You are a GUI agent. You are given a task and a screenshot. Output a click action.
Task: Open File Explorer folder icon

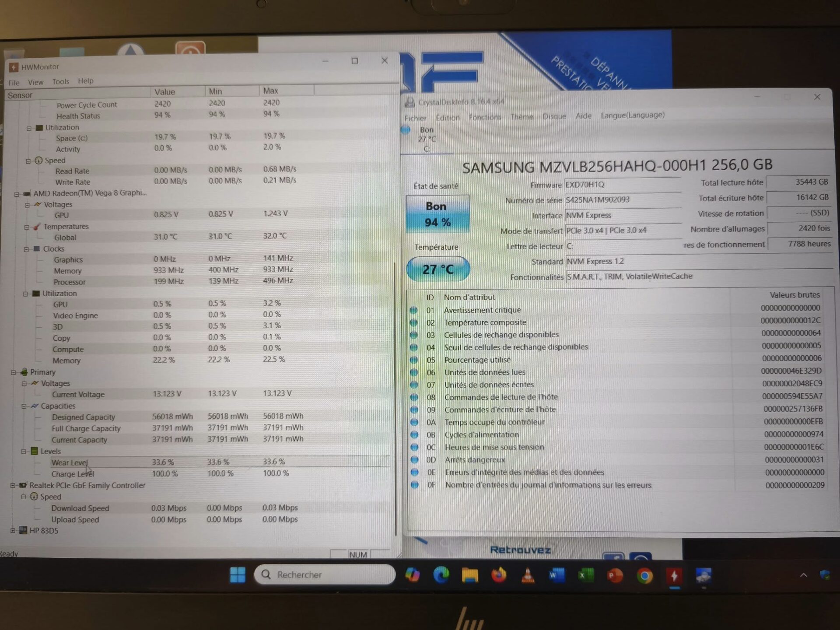coord(470,575)
